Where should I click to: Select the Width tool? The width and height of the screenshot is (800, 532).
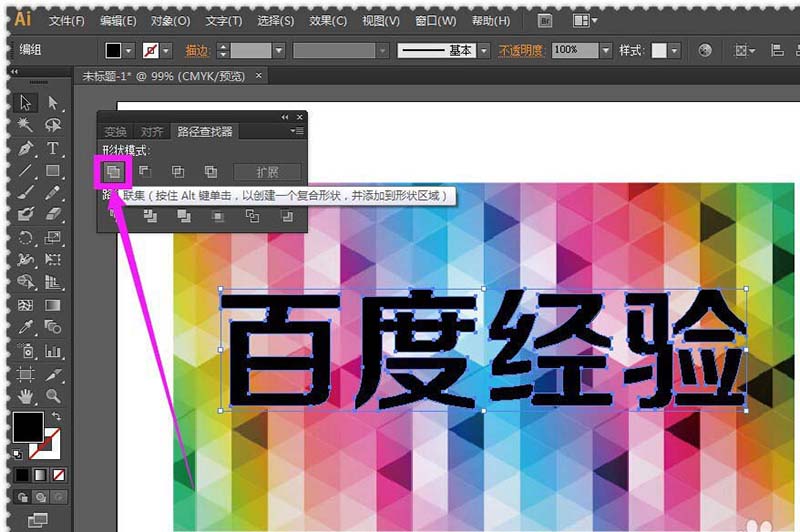(x=25, y=260)
